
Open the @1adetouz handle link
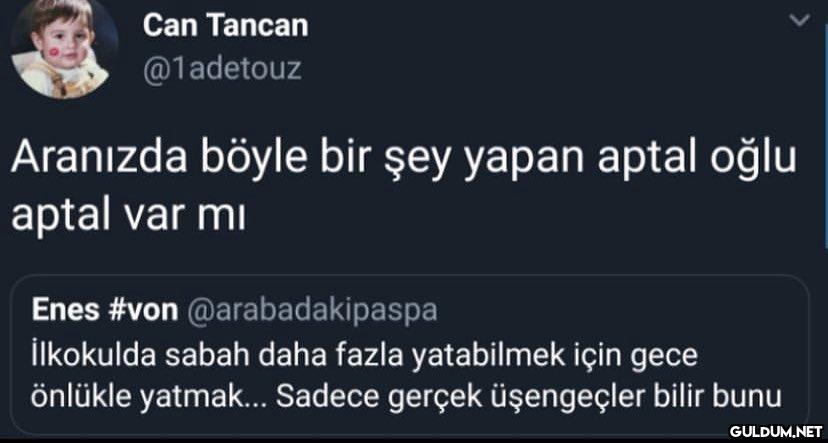point(222,69)
